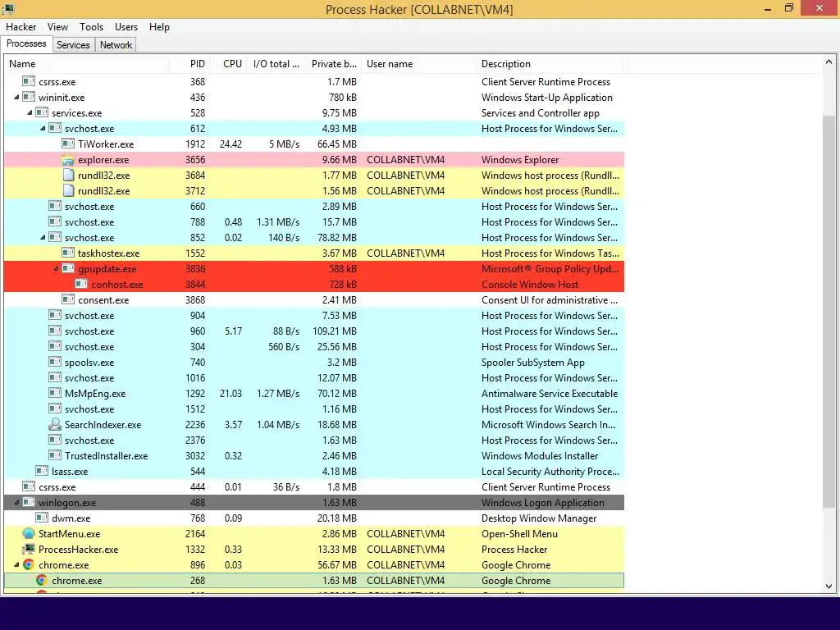Click the wininit.exe process icon

29,97
